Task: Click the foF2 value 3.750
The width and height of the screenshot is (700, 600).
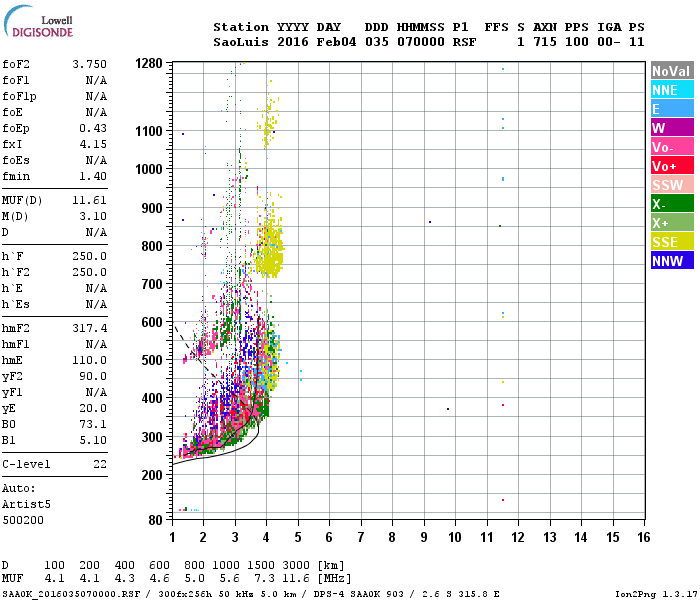Action: coord(90,64)
